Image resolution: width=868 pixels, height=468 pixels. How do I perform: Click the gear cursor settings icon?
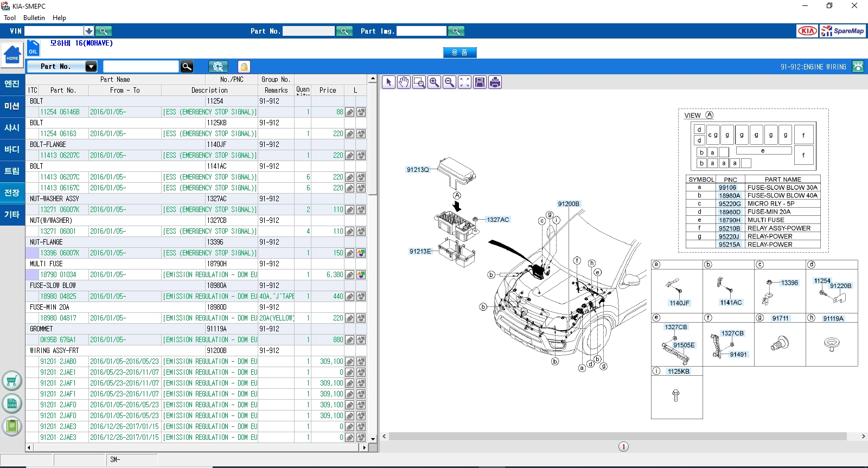pos(218,66)
